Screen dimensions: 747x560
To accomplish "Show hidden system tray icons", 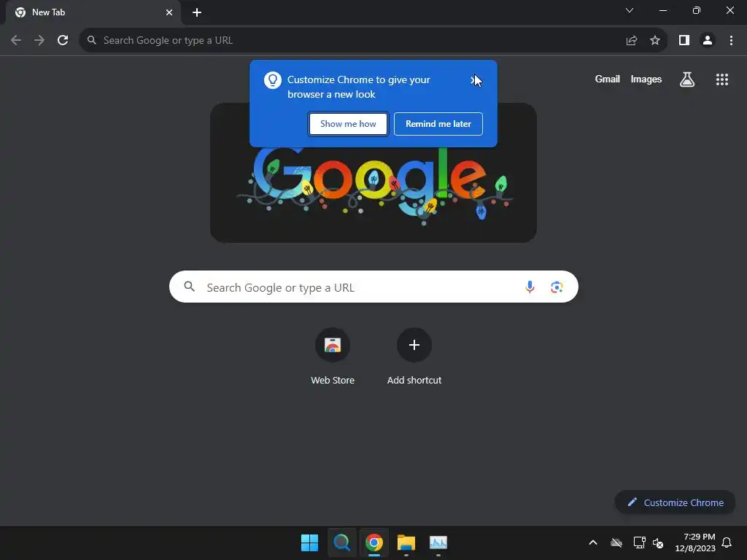I will pos(593,542).
